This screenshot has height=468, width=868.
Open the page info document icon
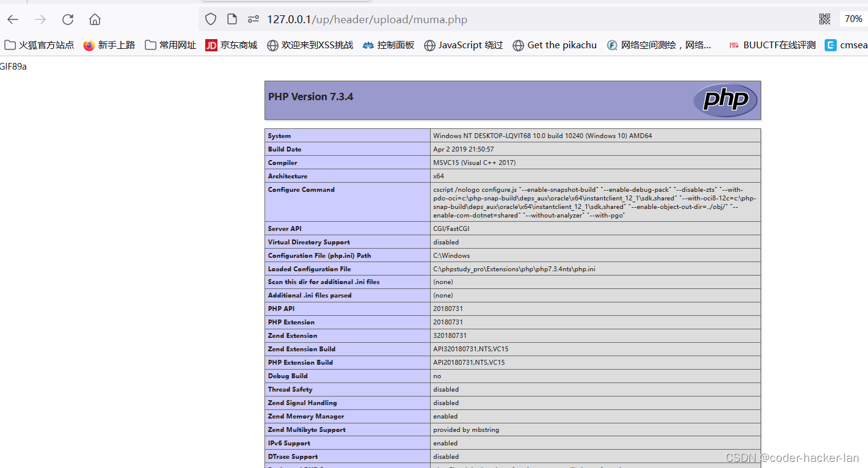(x=232, y=20)
